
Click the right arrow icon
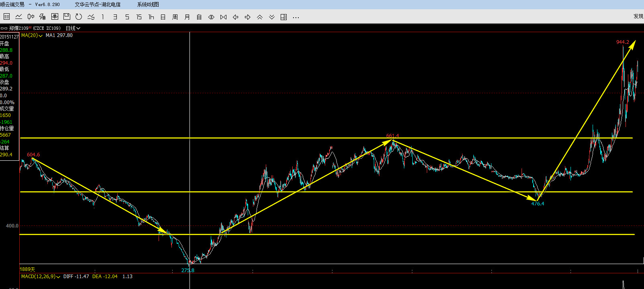point(248,17)
